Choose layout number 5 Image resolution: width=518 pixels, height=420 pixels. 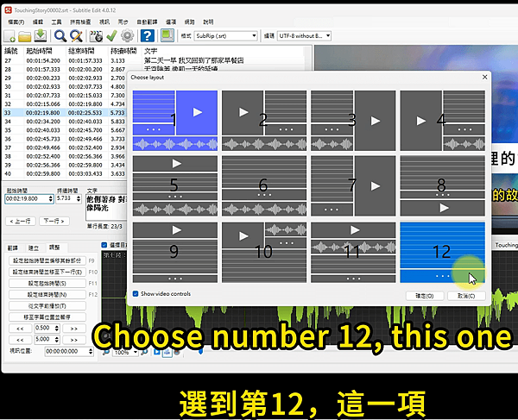[x=175, y=185]
